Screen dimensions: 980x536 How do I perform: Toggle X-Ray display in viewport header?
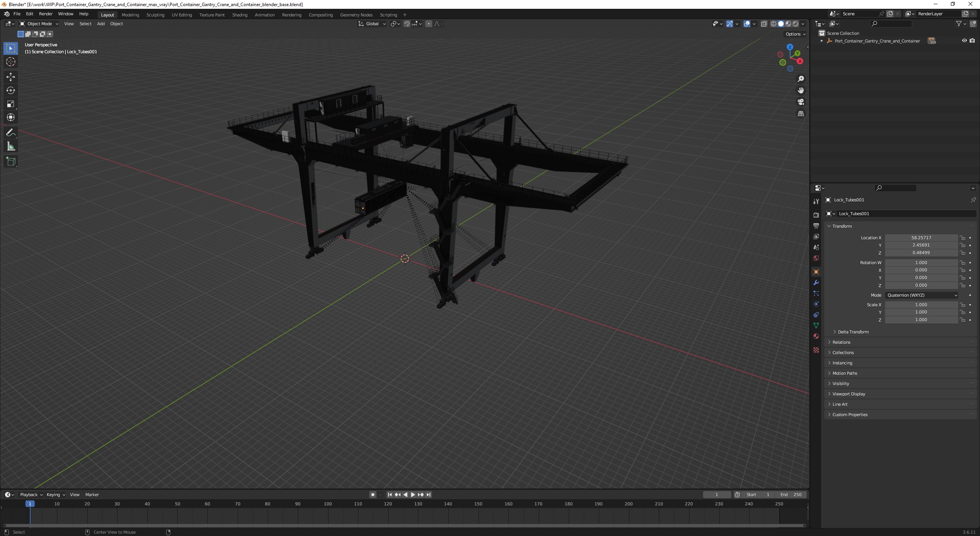(x=764, y=24)
